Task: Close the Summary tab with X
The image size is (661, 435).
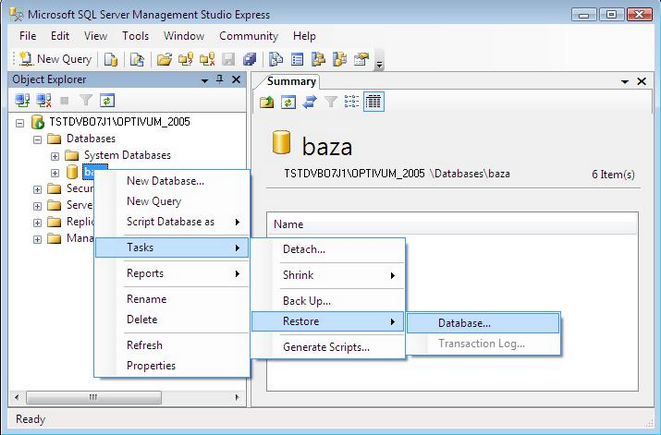Action: pyautogui.click(x=642, y=81)
